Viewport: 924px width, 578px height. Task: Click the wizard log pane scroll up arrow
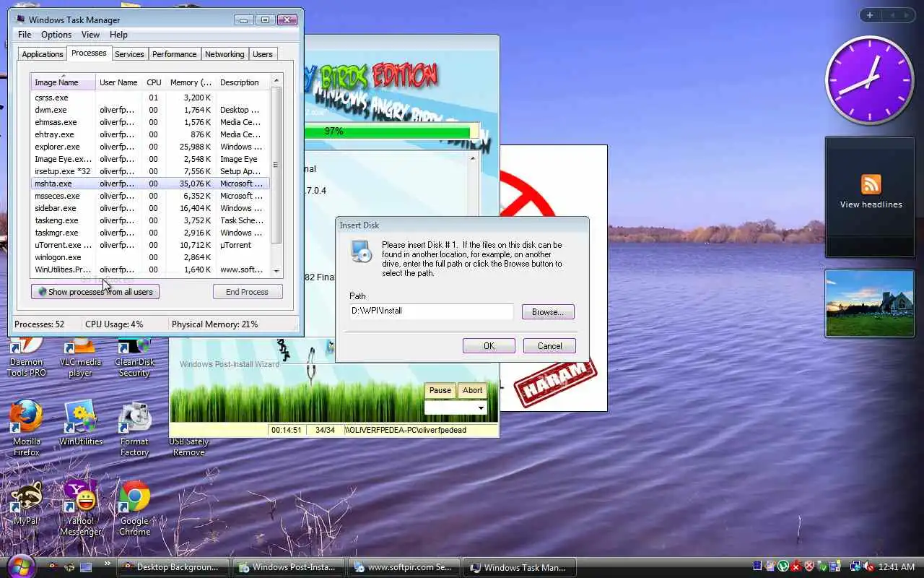pyautogui.click(x=474, y=158)
